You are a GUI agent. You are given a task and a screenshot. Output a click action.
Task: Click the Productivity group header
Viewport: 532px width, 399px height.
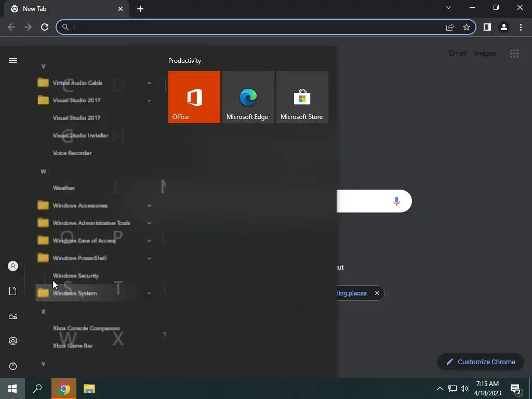click(x=184, y=61)
